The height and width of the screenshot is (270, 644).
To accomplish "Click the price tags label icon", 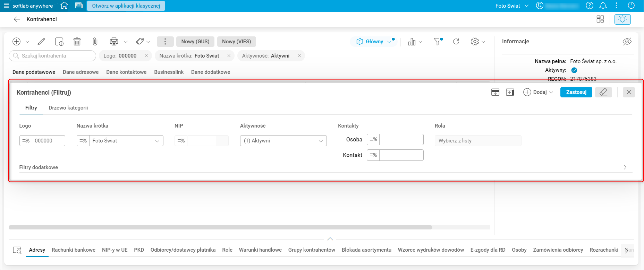I will pos(140,42).
